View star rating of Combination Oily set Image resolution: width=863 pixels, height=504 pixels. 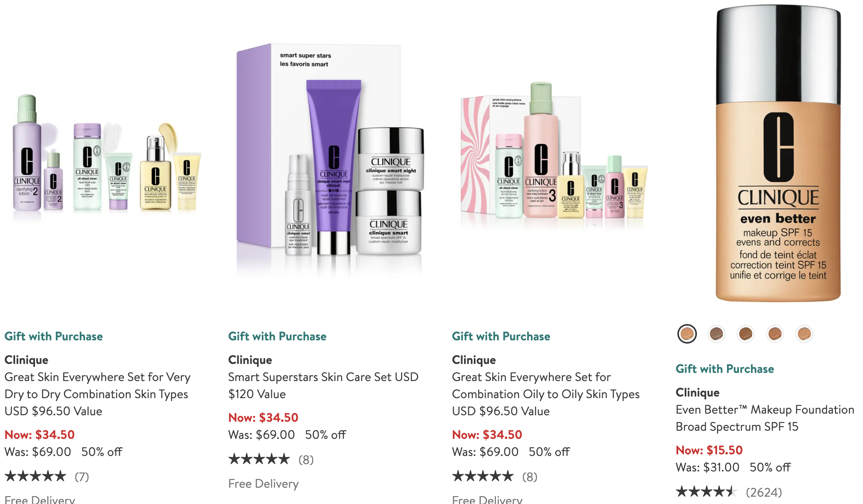(495, 476)
